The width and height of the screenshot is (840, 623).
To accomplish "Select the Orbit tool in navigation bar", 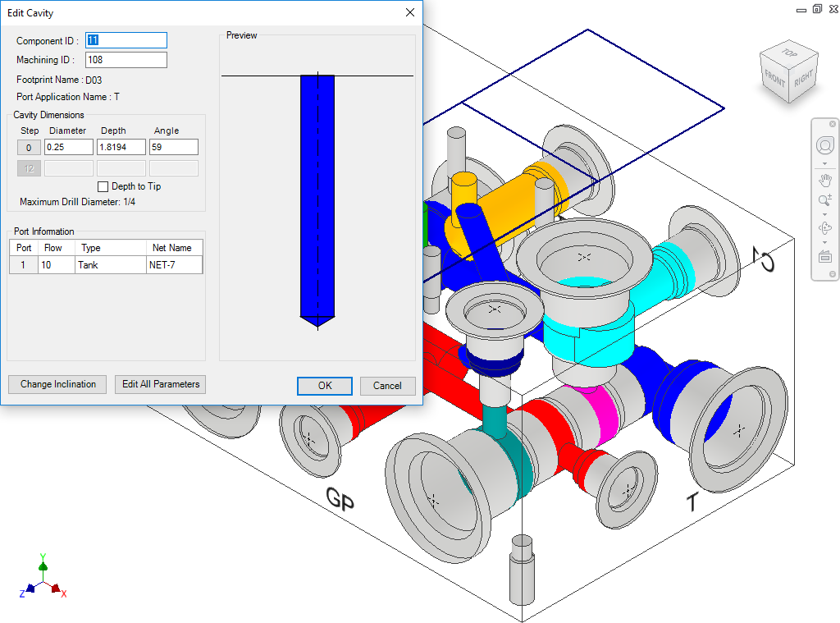I will click(x=824, y=228).
